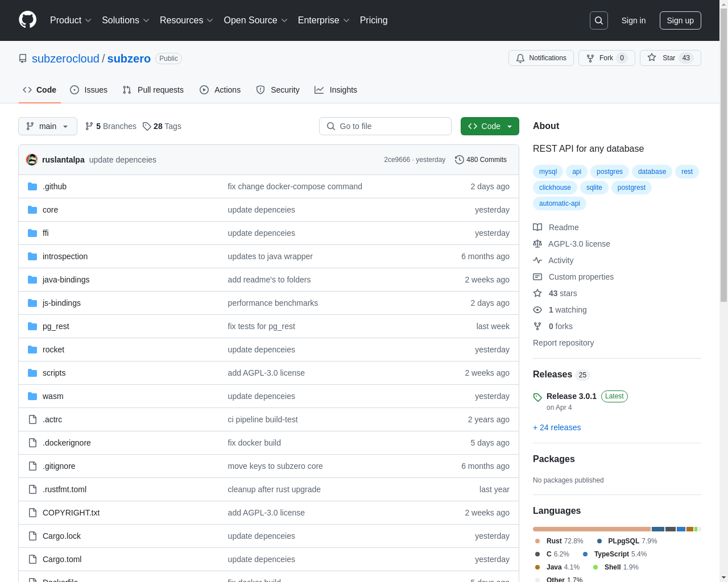The width and height of the screenshot is (728, 582).
Task: Switch to the Code tab
Action: pos(40,90)
